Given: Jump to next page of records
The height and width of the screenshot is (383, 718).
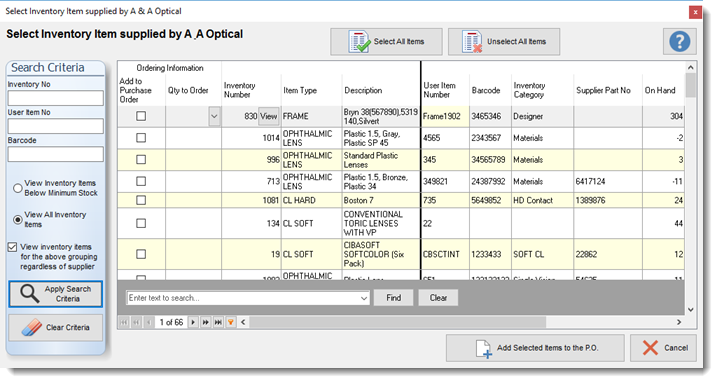Looking at the screenshot, I should (206, 322).
